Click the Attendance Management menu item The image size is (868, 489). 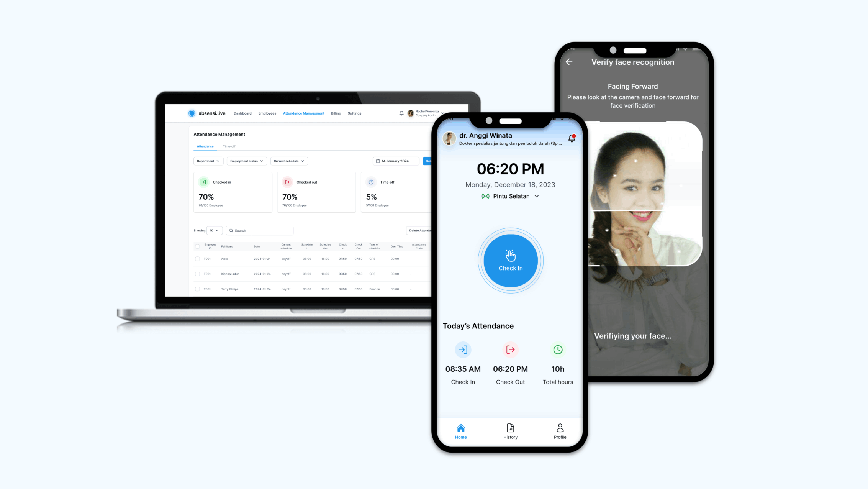tap(303, 113)
